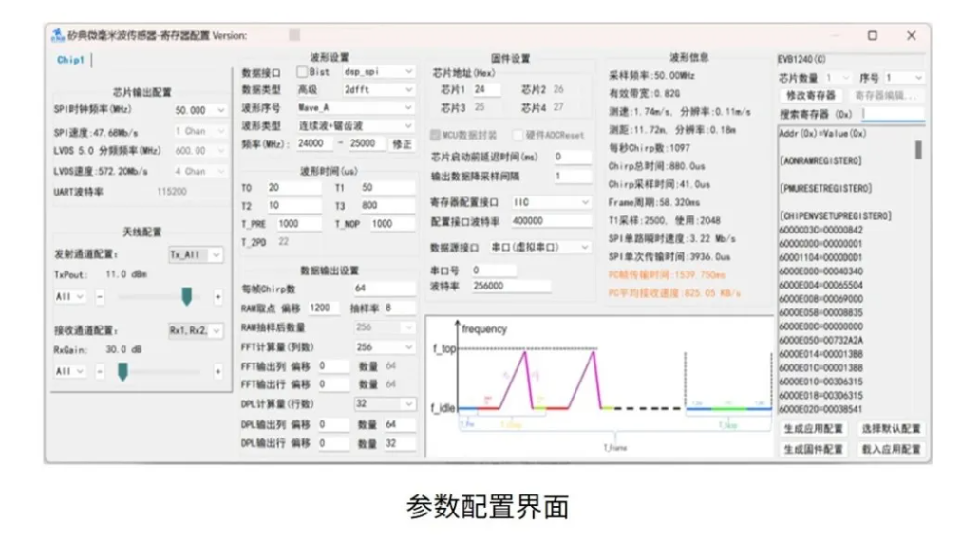This screenshot has width=980, height=541.
Task: Toggle the MCU数据封装 checkbox
Action: pyautogui.click(x=436, y=135)
